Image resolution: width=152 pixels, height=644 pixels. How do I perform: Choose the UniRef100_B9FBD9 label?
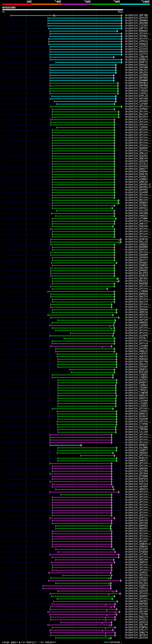[x=137, y=78]
